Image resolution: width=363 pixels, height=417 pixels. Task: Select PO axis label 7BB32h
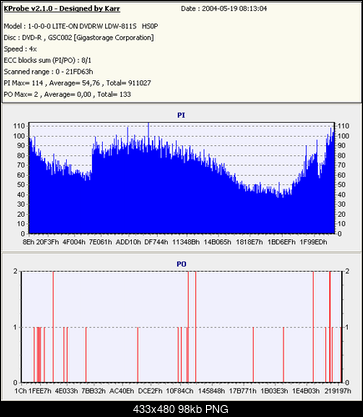(94, 391)
